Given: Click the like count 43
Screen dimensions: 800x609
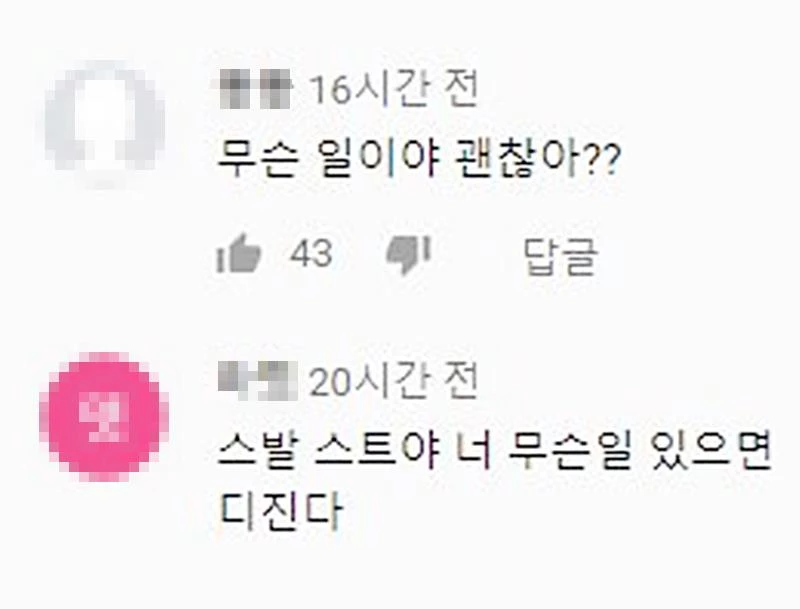Looking at the screenshot, I should click(311, 253).
